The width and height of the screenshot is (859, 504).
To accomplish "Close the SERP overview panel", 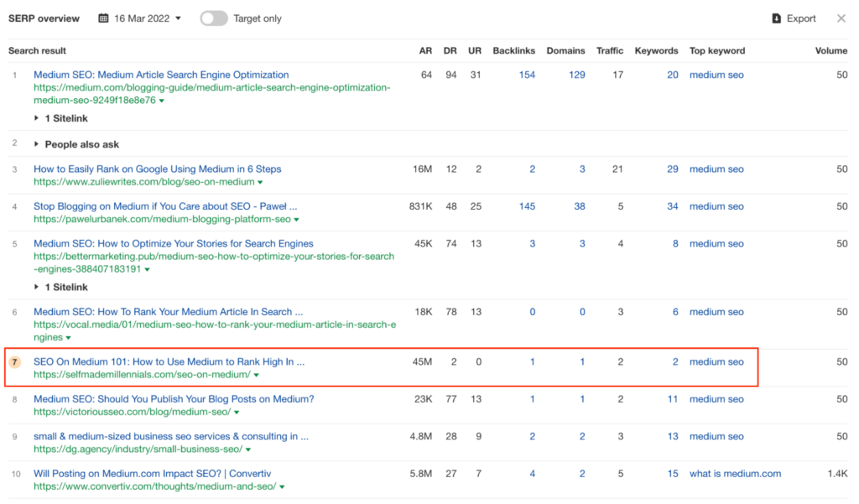I will [x=841, y=18].
